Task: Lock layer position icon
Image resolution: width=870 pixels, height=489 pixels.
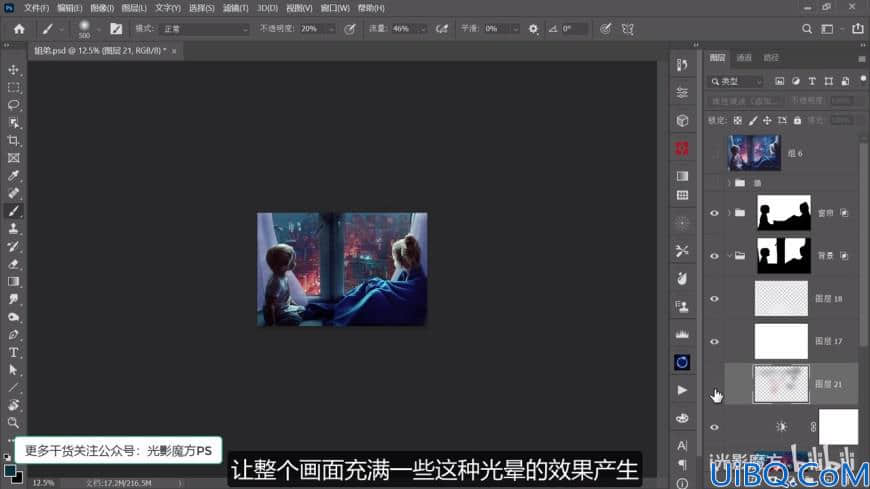Action: tap(767, 120)
